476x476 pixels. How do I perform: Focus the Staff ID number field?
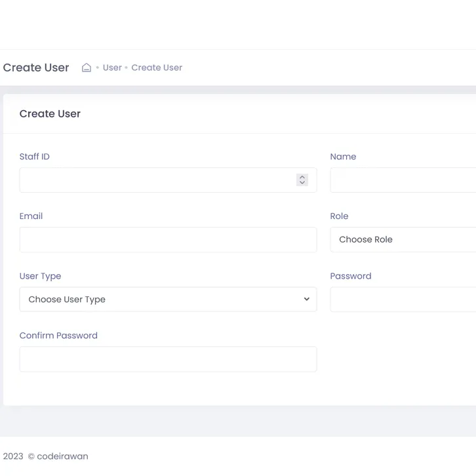pos(157,180)
